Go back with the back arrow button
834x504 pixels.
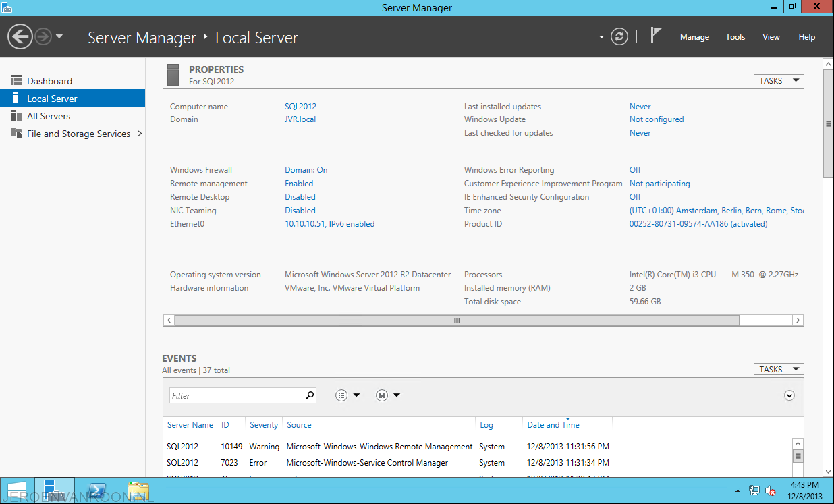pos(20,36)
